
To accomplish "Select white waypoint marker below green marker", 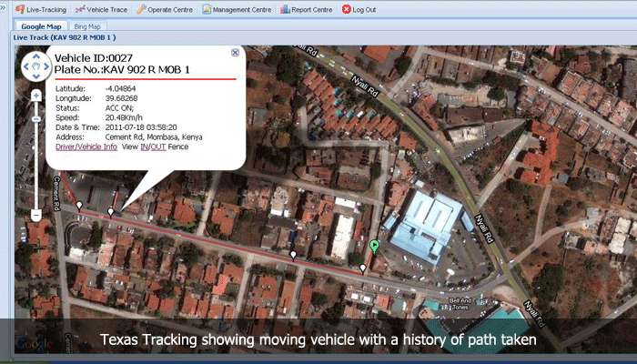I will point(363,268).
